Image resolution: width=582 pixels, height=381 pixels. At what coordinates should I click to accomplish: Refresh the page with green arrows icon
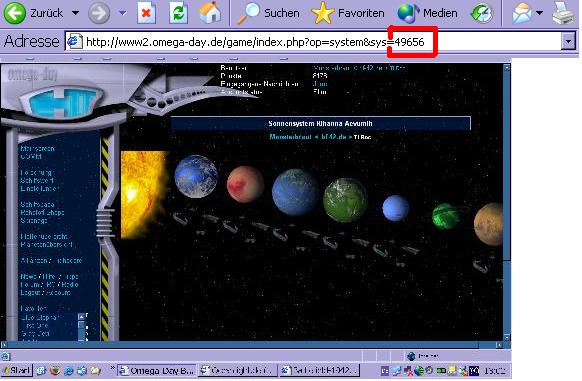click(179, 13)
